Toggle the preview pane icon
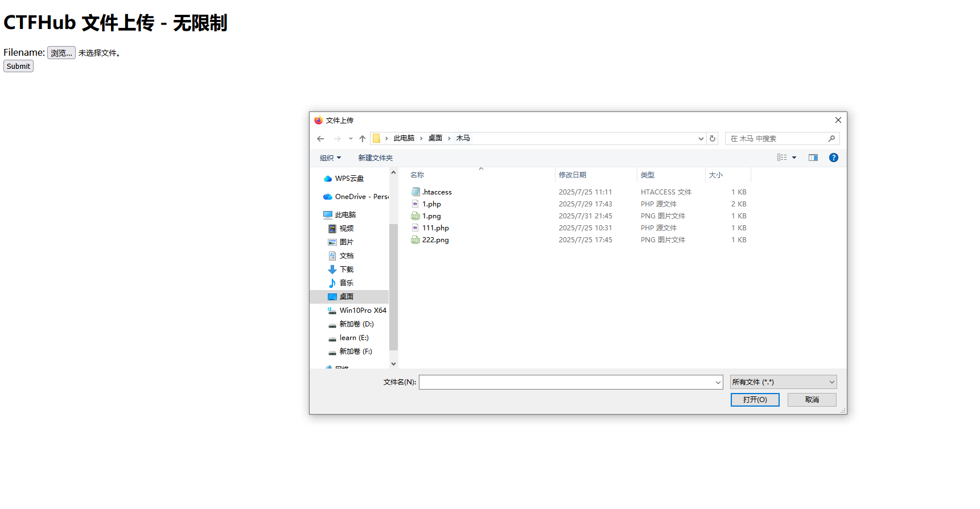Screen dimensions: 980x509 pos(813,158)
